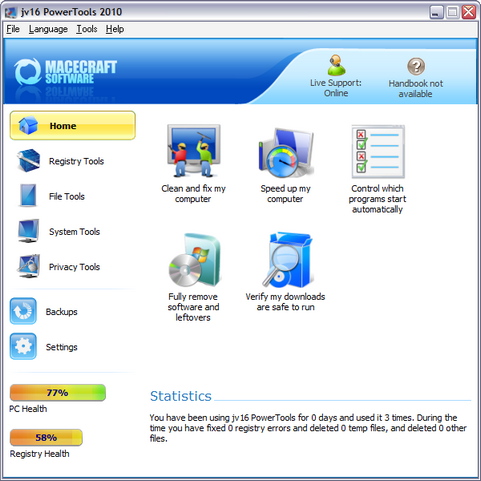Maximize the jv16 PowerTools window
481x481 pixels.
pos(452,12)
